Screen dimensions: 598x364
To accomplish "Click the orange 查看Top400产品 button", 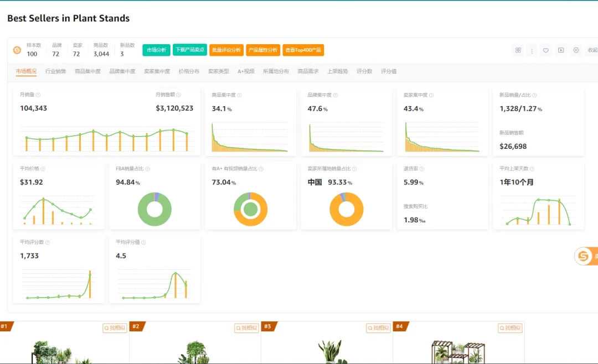I will (x=303, y=50).
